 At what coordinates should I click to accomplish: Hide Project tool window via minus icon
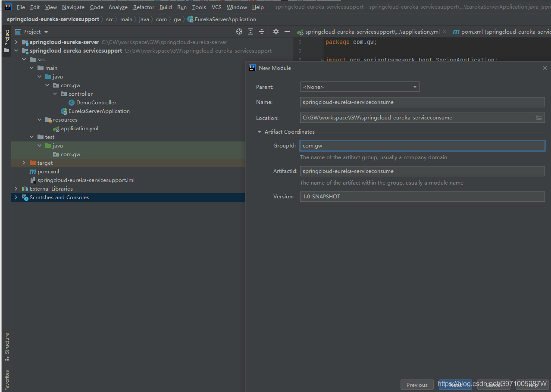coord(287,31)
